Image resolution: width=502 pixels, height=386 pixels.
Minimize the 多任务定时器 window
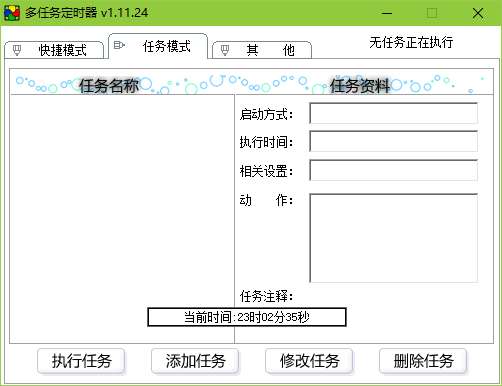point(387,13)
